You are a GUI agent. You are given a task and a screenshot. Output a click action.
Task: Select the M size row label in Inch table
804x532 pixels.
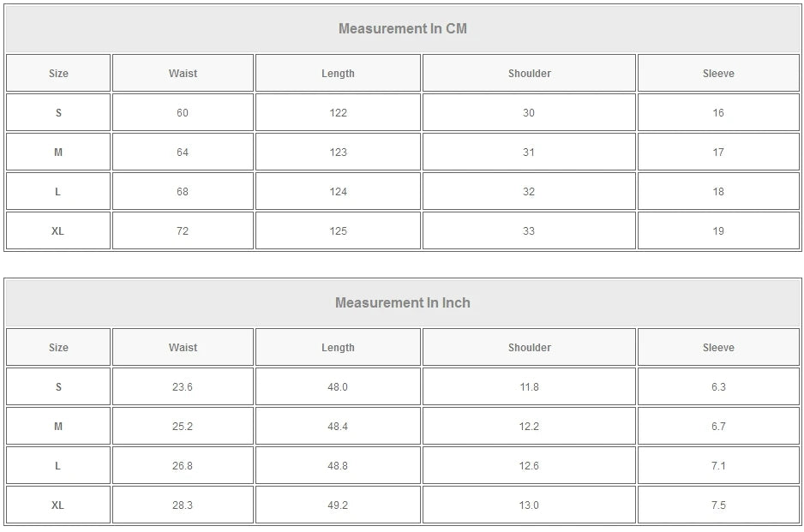58,427
